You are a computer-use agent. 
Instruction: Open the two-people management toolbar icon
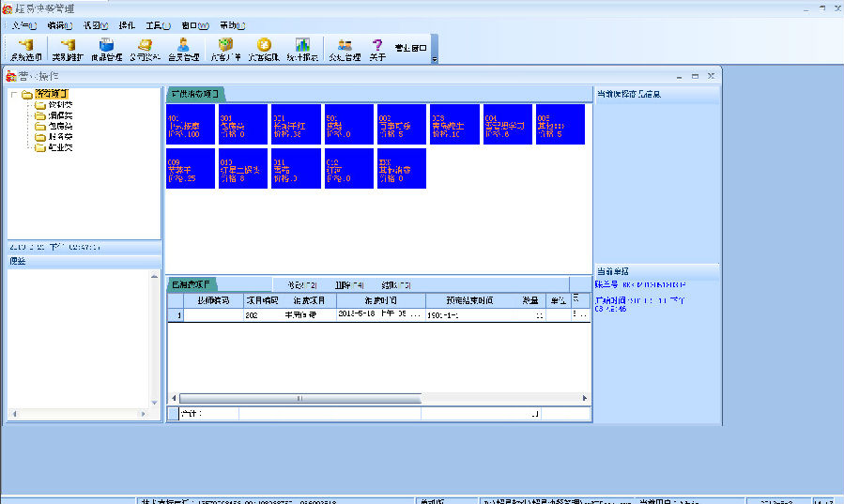[x=345, y=47]
